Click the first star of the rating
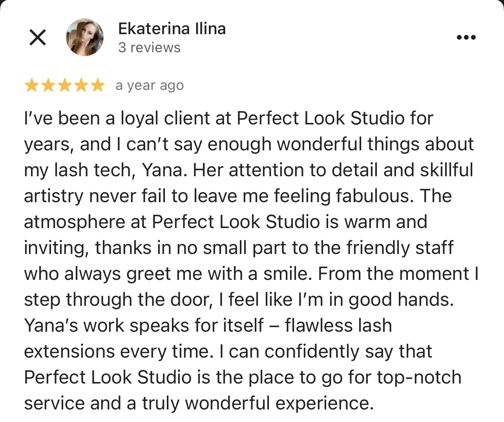 [x=31, y=85]
